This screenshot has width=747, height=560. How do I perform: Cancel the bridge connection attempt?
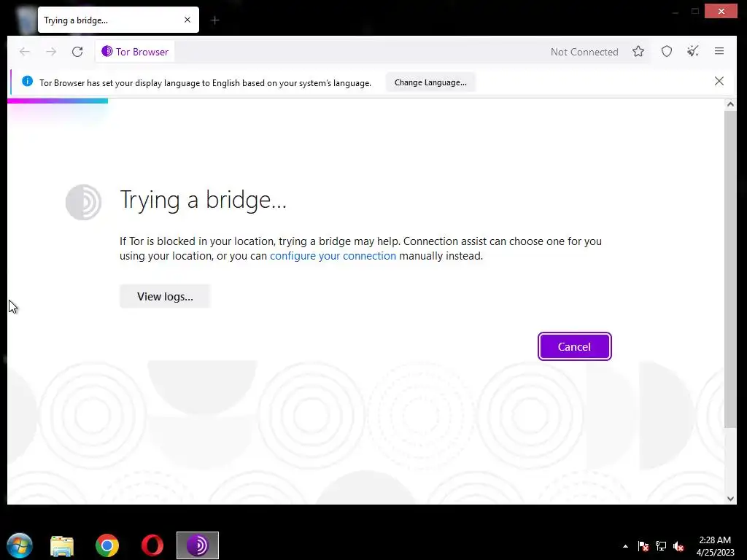point(574,346)
